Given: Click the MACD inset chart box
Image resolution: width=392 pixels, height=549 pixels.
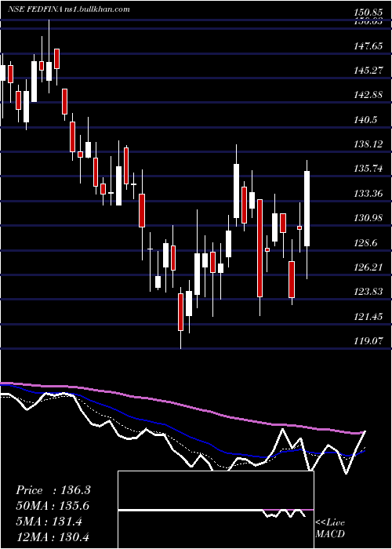Looking at the screenshot, I should [216, 510].
